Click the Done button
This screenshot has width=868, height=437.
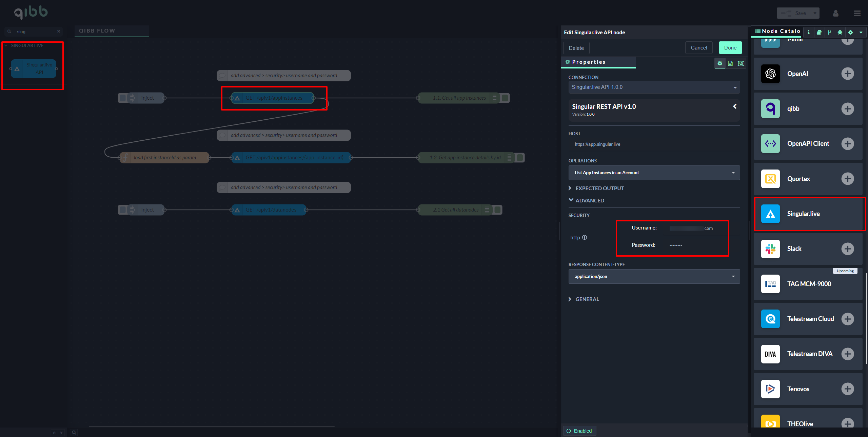(730, 48)
